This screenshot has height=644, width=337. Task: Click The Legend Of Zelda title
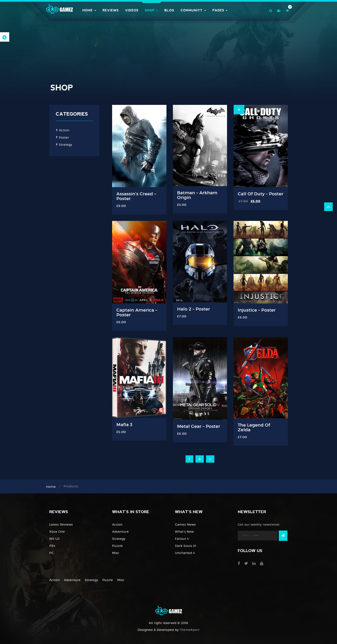click(254, 427)
